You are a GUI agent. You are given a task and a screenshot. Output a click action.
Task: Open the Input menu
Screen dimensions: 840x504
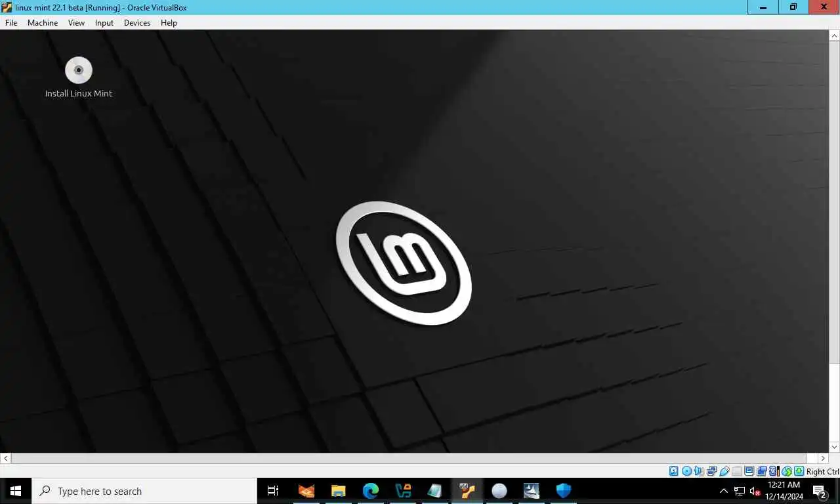tap(104, 22)
